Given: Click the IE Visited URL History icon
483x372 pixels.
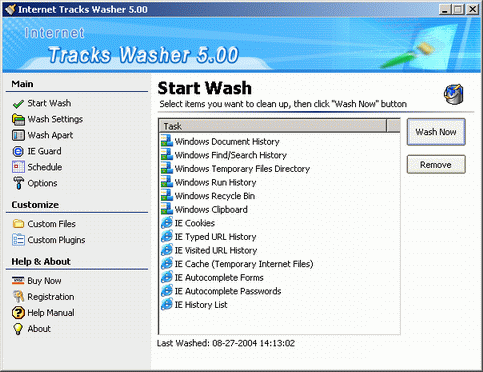Looking at the screenshot, I should [x=167, y=250].
